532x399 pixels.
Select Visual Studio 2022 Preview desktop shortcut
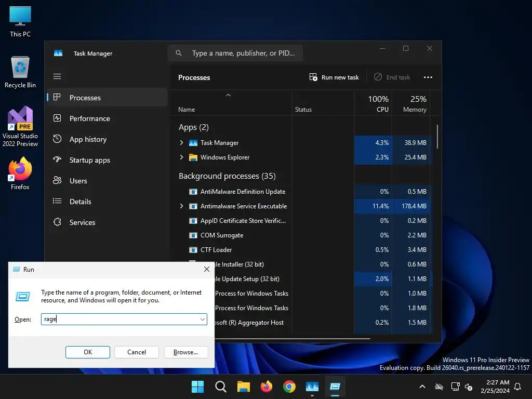[20, 126]
